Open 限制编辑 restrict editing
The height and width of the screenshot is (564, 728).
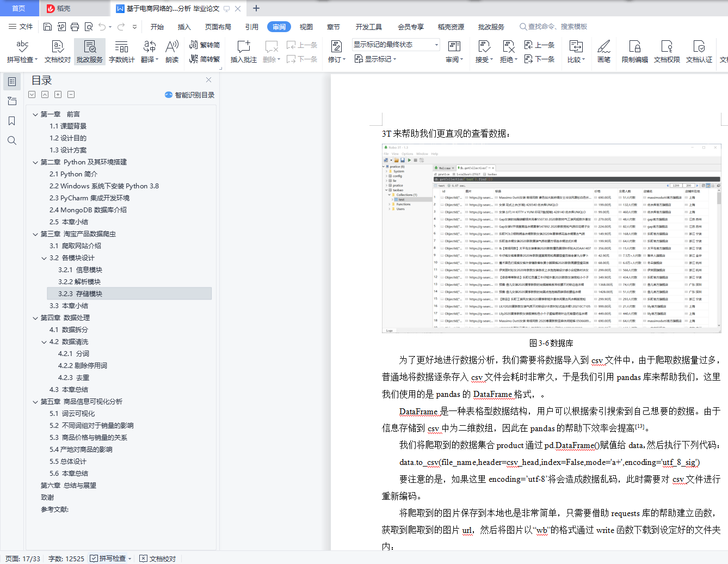click(635, 52)
